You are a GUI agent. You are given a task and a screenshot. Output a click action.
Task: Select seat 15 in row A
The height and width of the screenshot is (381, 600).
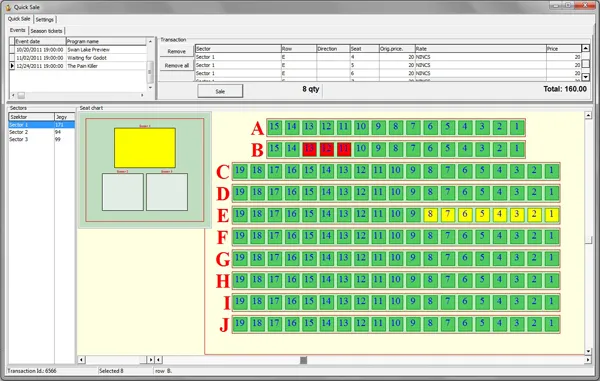(x=274, y=127)
